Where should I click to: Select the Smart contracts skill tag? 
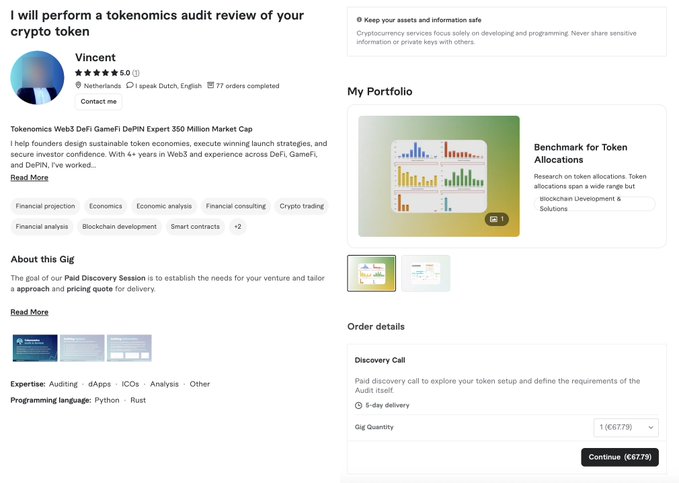[x=195, y=227]
